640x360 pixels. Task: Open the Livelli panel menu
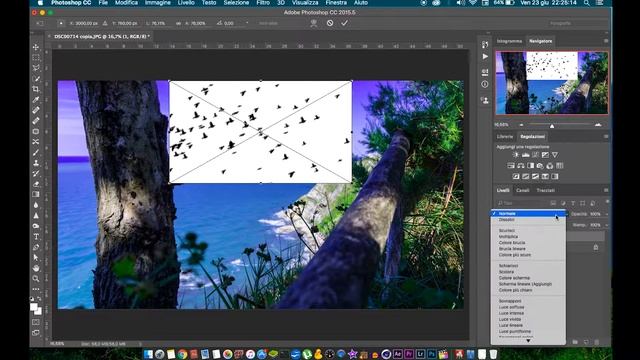coord(606,190)
